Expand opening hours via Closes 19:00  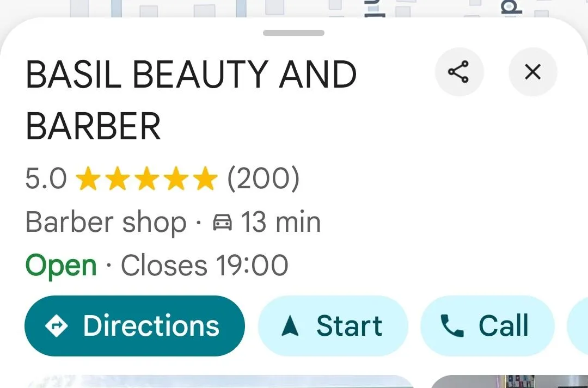click(204, 266)
